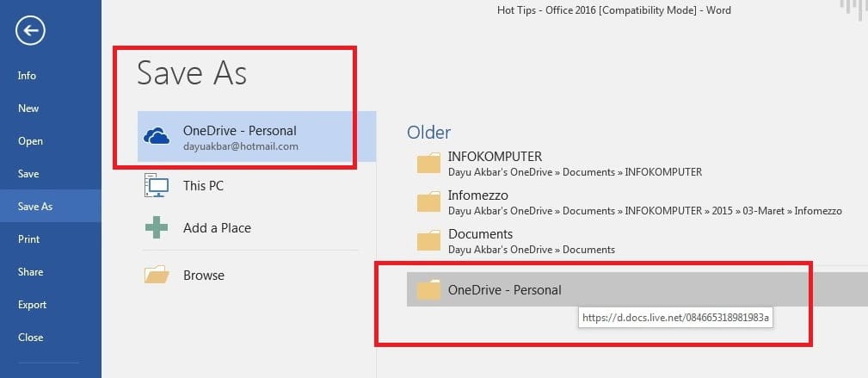This screenshot has height=378, width=868.
Task: Open the Documents folder entry
Action: [x=637, y=242]
